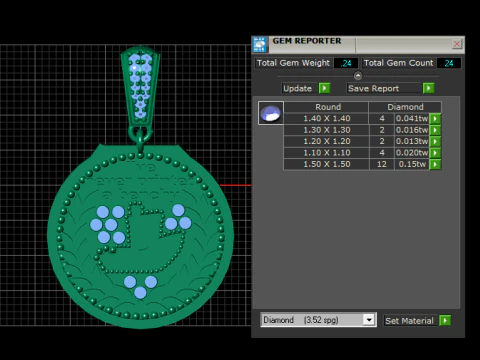Click the Total Gem Count value 24
The width and height of the screenshot is (480, 360).
(449, 63)
